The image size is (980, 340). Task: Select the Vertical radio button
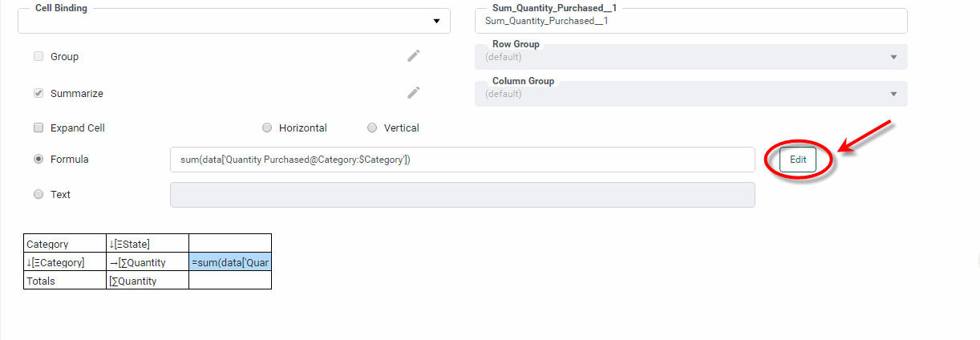tap(372, 128)
